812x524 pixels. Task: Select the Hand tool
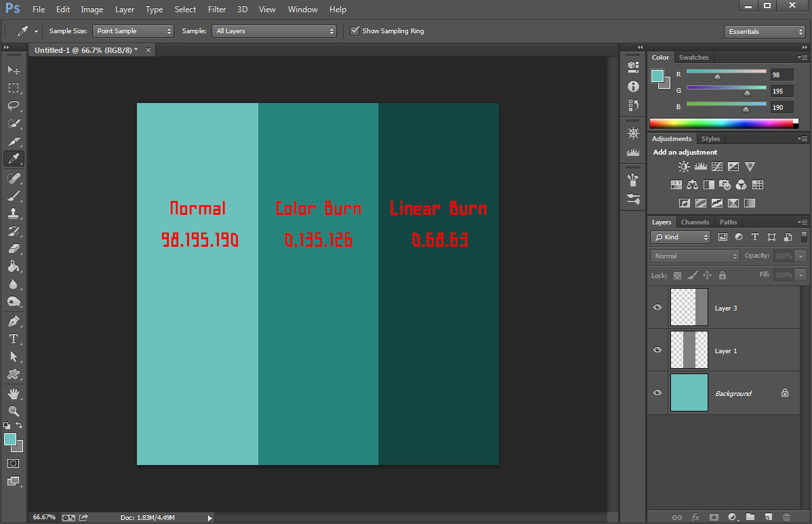14,393
